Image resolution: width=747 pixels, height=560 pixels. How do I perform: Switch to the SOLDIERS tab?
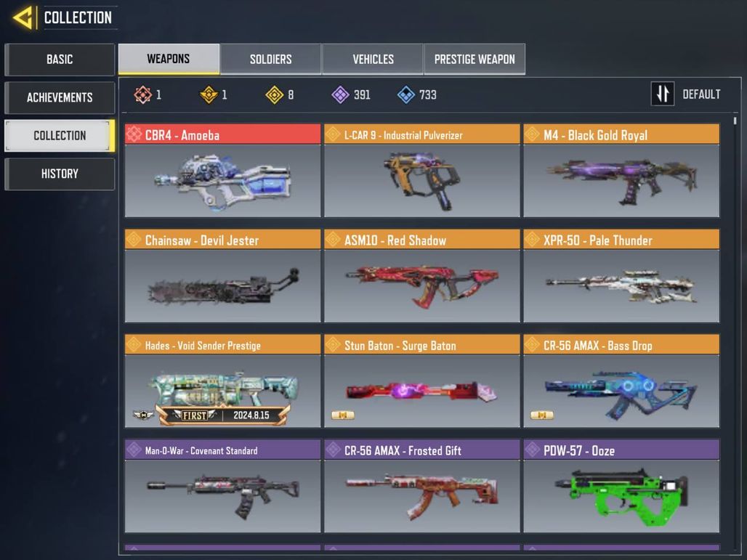(x=270, y=59)
